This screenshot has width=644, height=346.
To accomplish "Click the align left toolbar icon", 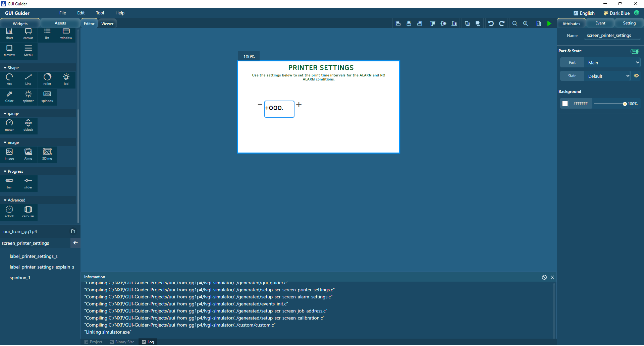I will point(398,23).
